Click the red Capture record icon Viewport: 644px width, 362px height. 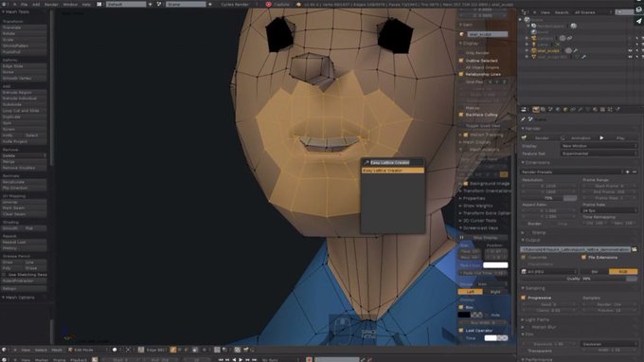269,4
